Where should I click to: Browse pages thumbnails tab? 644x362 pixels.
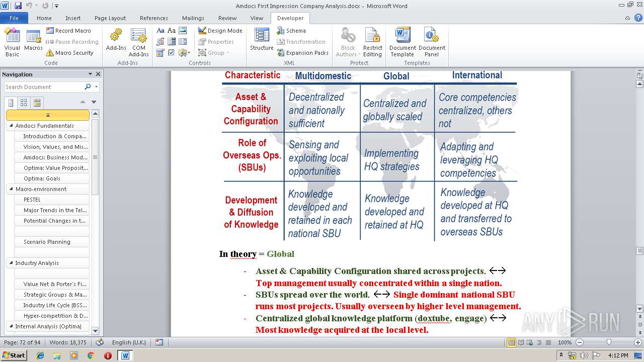(24, 103)
